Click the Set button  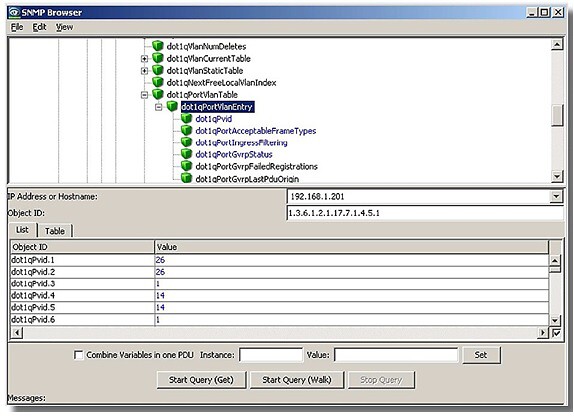(481, 355)
